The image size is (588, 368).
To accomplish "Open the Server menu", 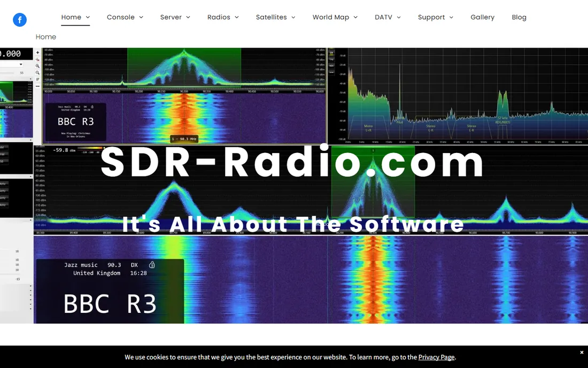I will (171, 17).
